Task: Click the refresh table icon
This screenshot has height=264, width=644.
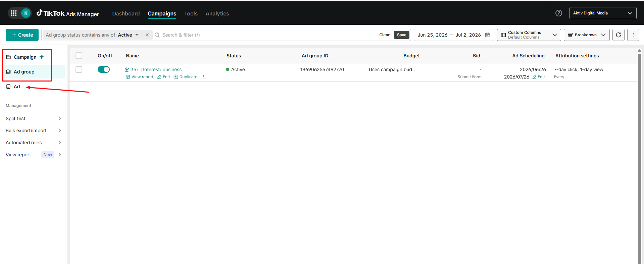Action: tap(618, 35)
